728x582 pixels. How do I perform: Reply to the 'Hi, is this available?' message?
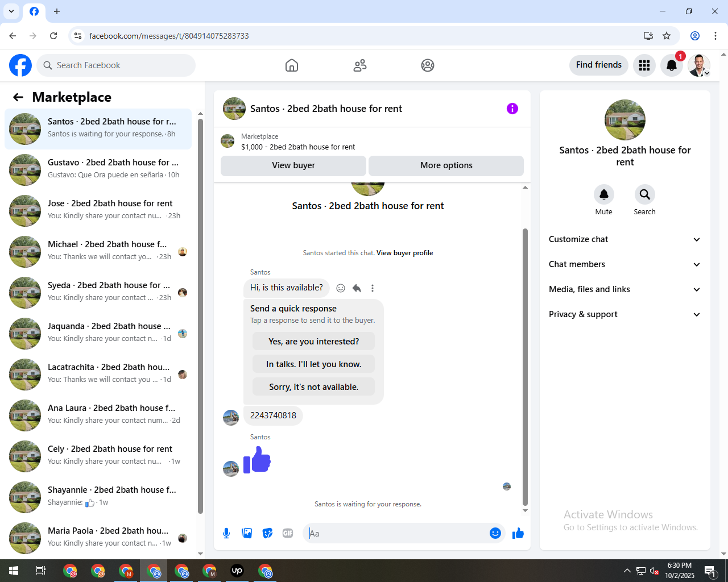pos(357,288)
